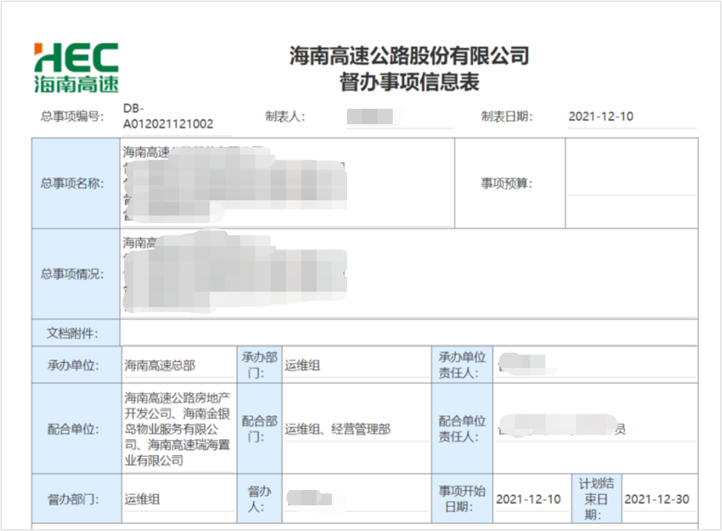
Task: Select the 配合部门 value 运维组、经营管理部
Action: pos(337,428)
